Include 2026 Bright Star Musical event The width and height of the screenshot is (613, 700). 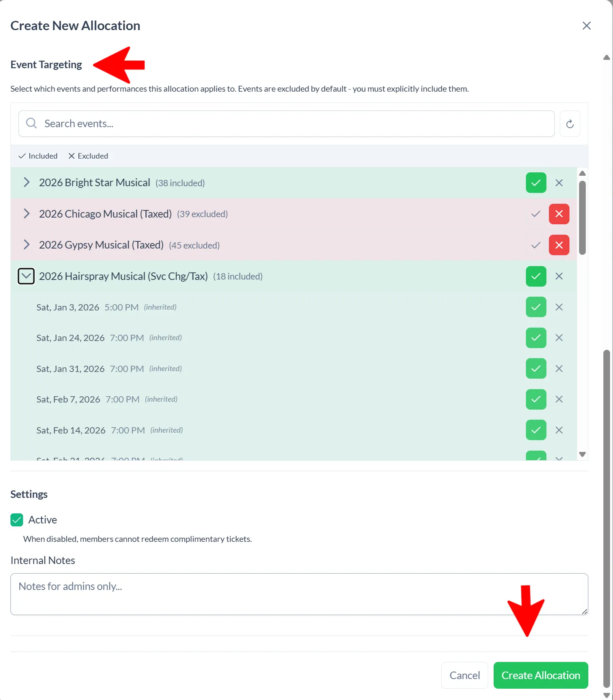(536, 183)
